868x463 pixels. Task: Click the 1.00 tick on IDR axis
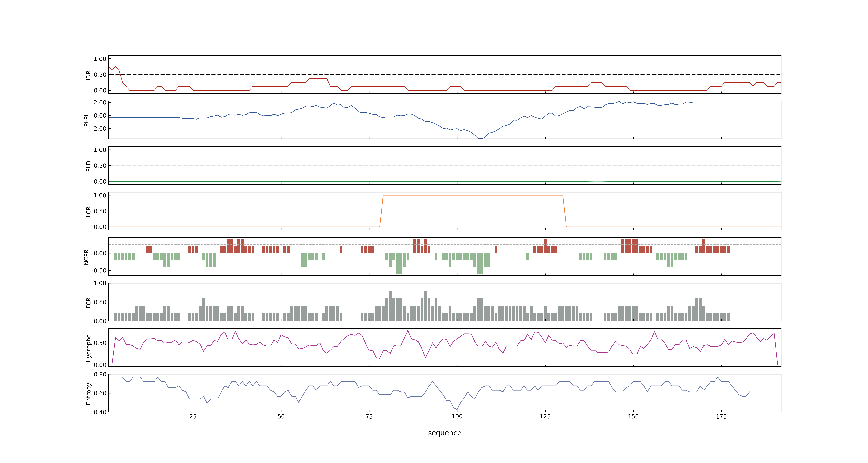(x=100, y=59)
